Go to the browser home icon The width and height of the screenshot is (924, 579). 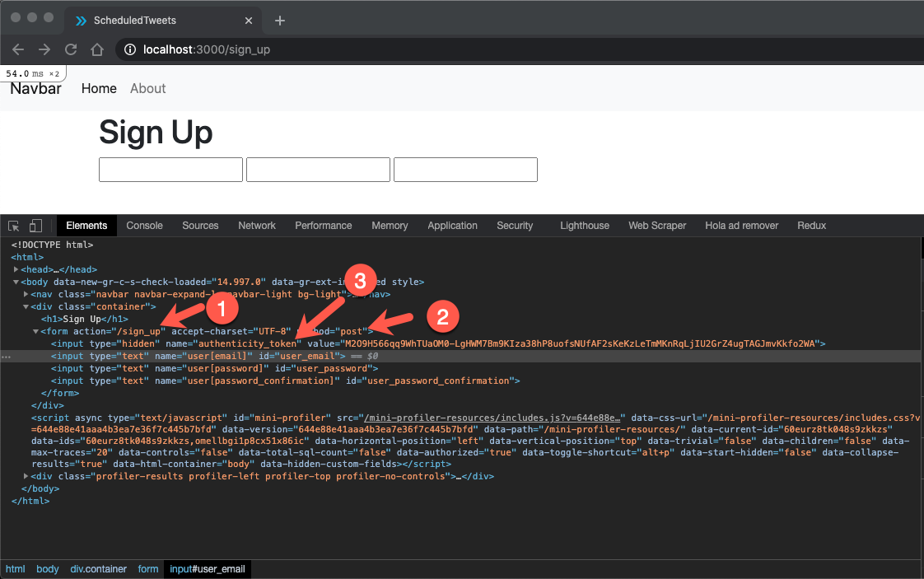(97, 49)
